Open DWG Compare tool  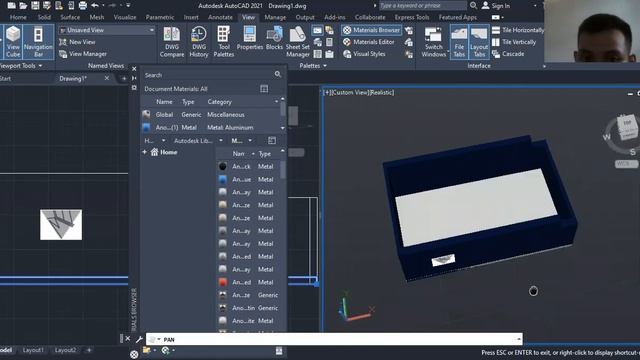point(172,42)
